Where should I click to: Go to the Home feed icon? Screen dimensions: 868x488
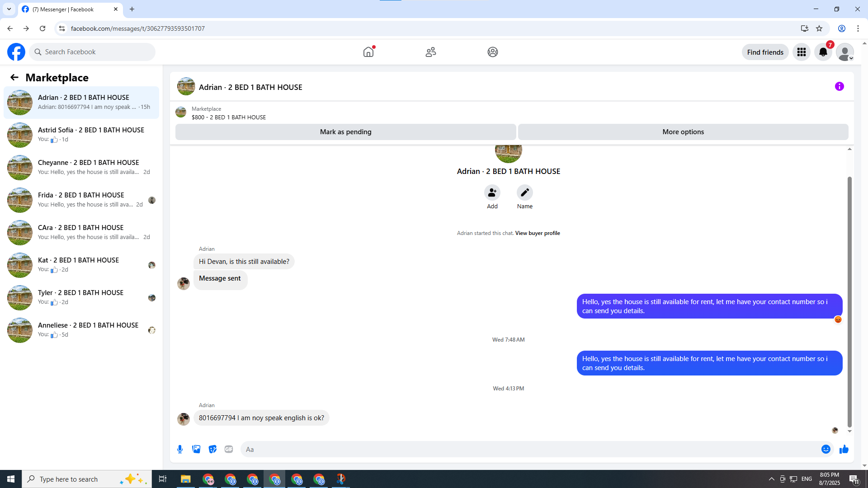click(368, 52)
